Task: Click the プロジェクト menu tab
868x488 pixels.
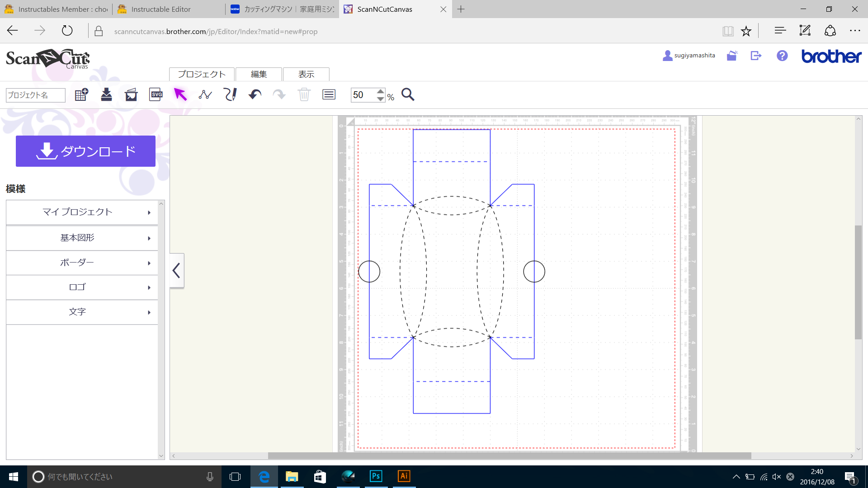Action: click(x=201, y=75)
